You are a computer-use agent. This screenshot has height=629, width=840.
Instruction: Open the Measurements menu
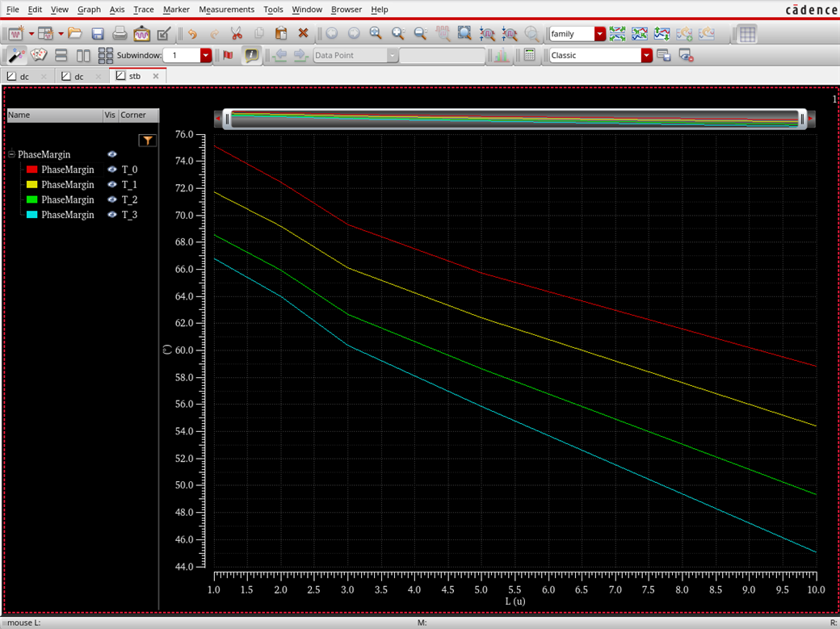[x=226, y=10]
